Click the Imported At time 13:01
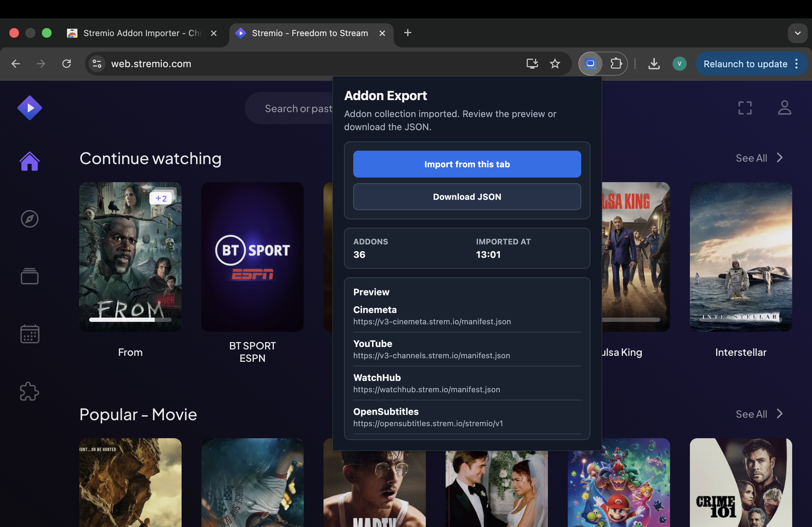Viewport: 812px width, 527px height. pos(488,255)
